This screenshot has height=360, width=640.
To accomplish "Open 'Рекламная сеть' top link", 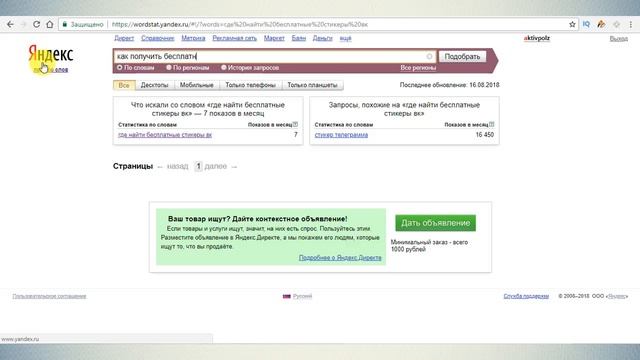I will (x=234, y=38).
